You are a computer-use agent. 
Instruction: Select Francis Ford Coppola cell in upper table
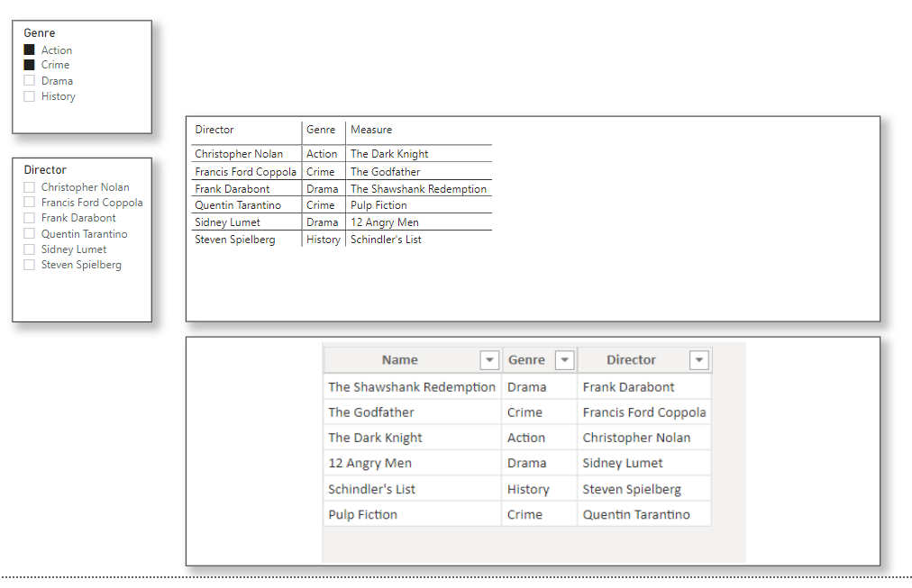pos(245,172)
